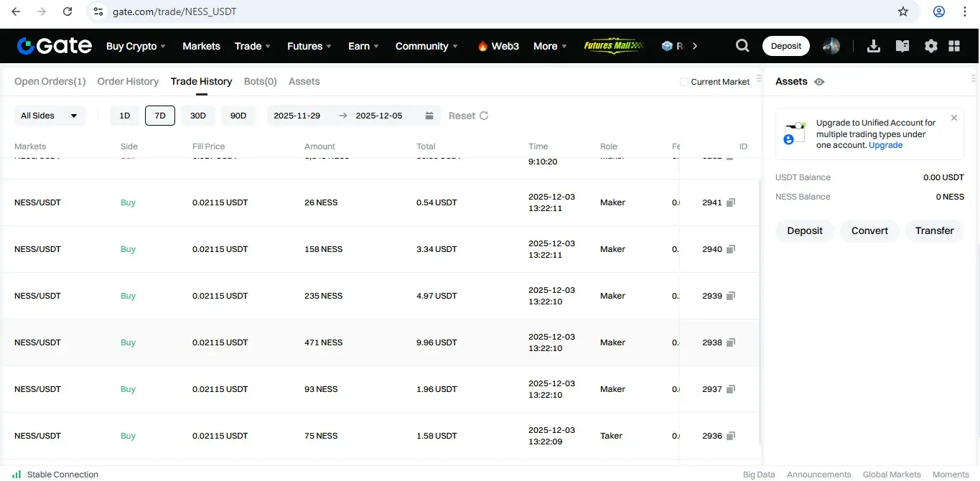Select the 30D time range
The image size is (980, 481).
pyautogui.click(x=198, y=116)
